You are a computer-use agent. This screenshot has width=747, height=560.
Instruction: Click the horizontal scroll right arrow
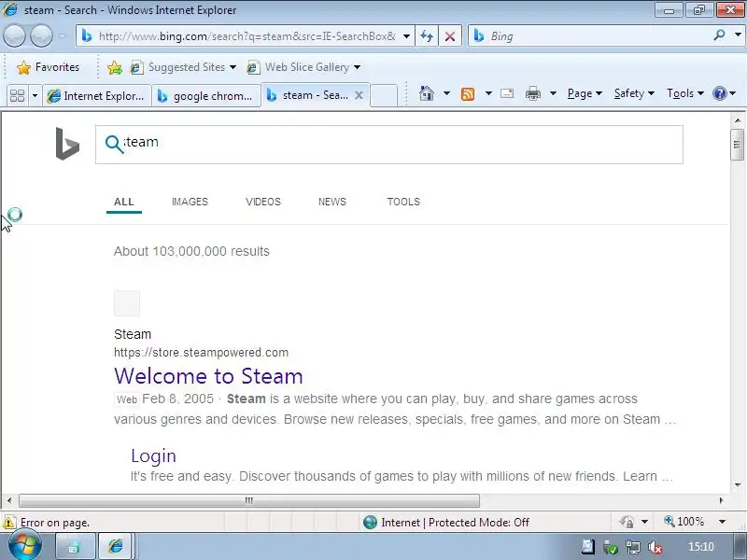(x=721, y=500)
